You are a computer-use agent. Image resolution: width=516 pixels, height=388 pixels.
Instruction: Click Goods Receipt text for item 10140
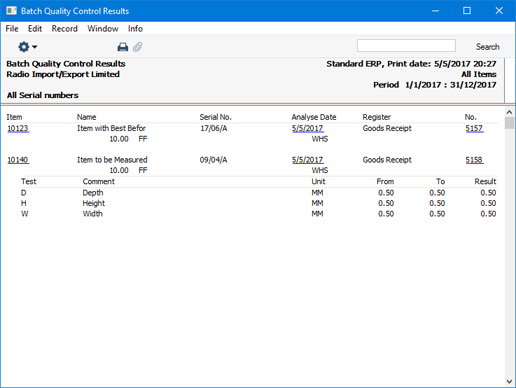click(387, 160)
